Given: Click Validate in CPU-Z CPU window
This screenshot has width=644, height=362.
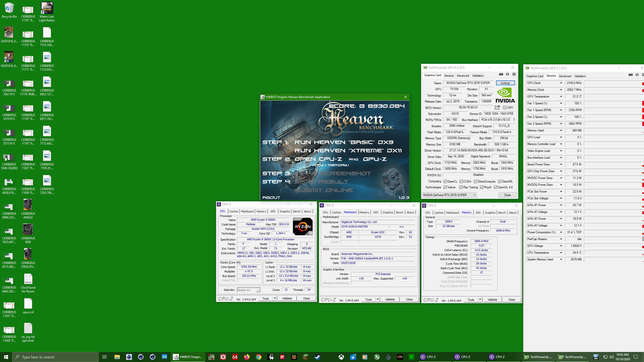Looking at the screenshot, I should (287, 298).
